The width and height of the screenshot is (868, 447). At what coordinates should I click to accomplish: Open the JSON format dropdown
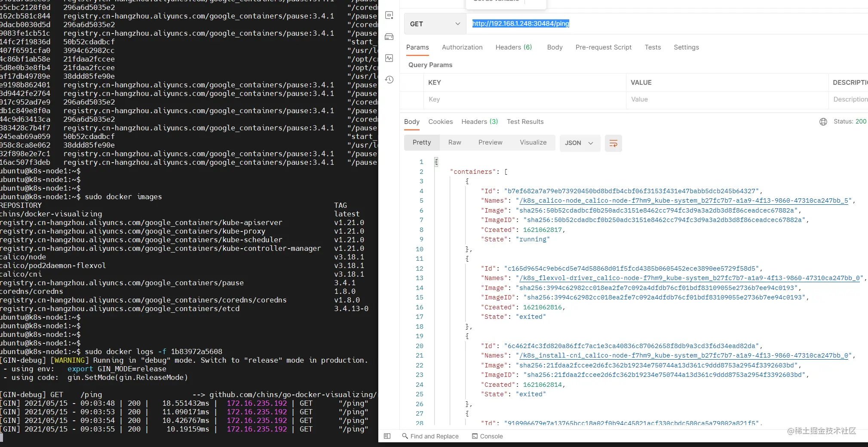(579, 143)
